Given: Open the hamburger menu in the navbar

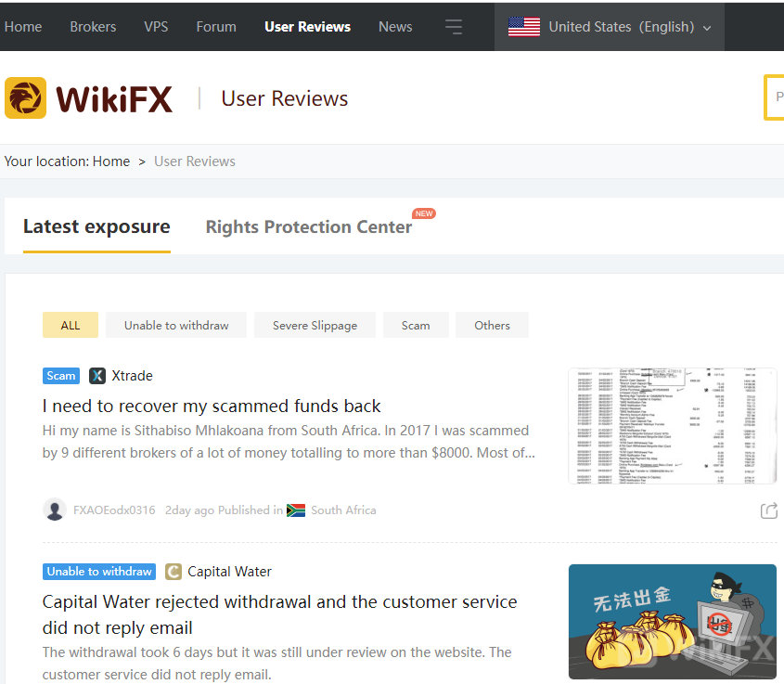Looking at the screenshot, I should click(x=454, y=27).
